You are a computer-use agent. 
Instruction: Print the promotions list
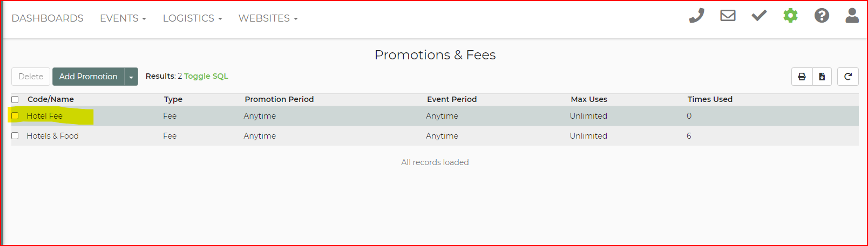[x=802, y=77]
